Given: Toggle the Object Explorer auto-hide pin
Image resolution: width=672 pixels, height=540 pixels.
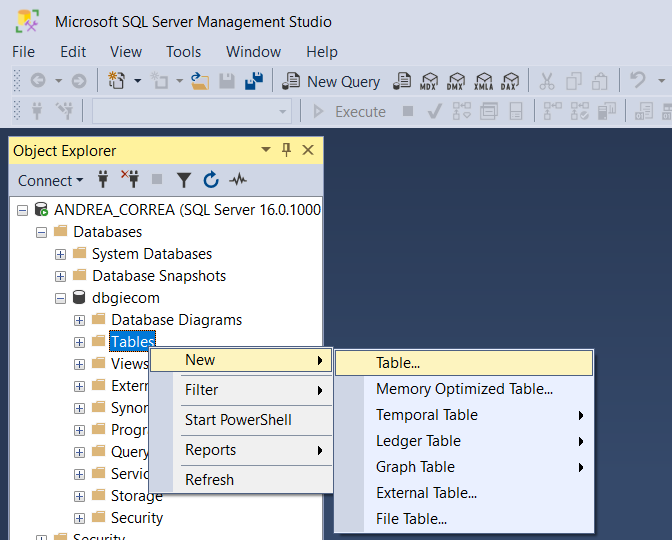Looking at the screenshot, I should (286, 150).
